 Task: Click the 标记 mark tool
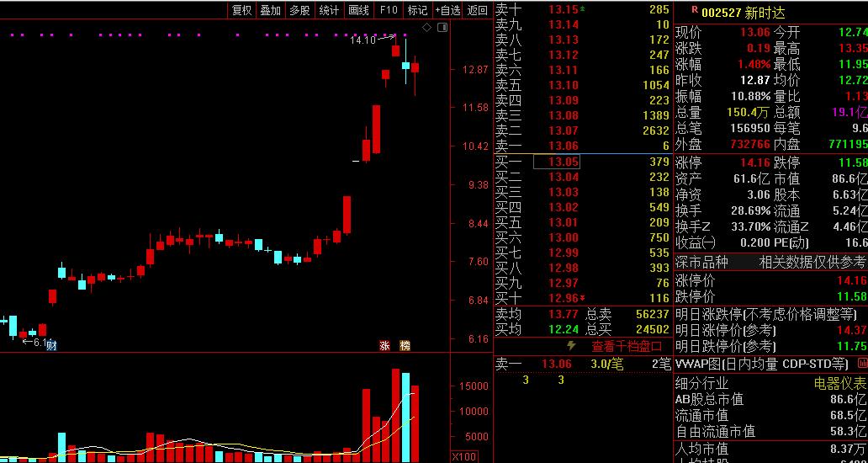[x=418, y=10]
